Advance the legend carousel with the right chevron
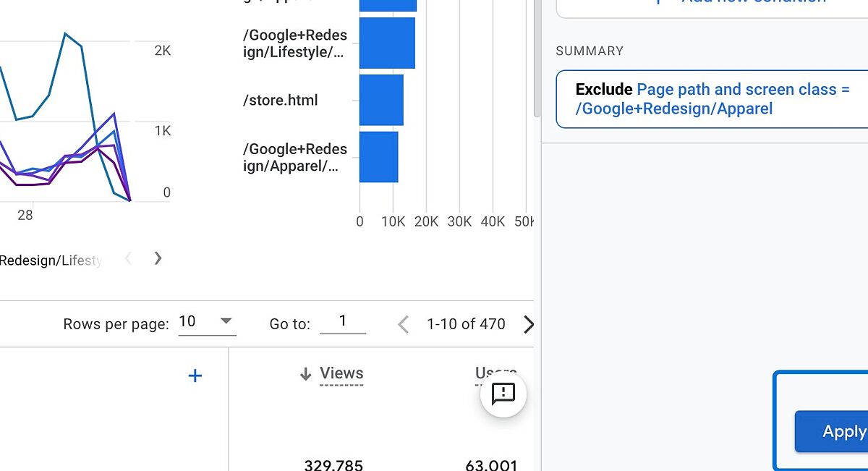Viewport: 868px width, 471px height. pyautogui.click(x=158, y=258)
